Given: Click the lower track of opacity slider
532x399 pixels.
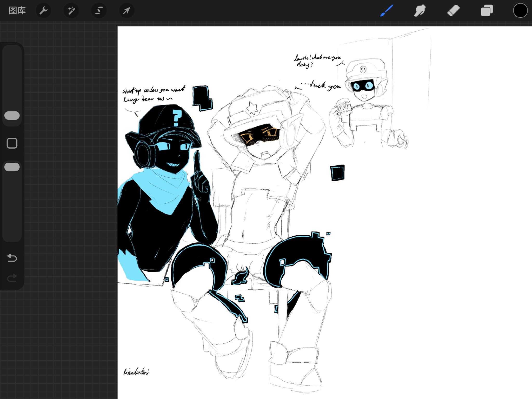Looking at the screenshot, I should click(12, 208).
